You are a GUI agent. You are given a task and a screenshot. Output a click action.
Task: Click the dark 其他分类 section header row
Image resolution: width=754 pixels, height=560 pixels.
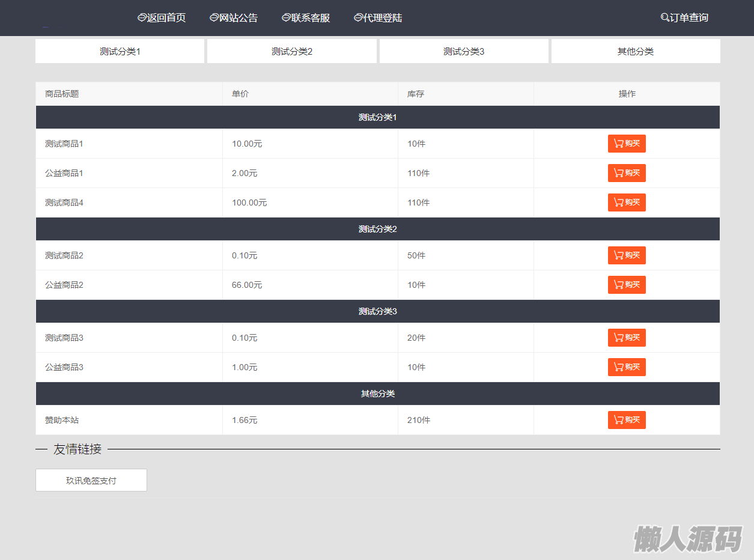pos(378,394)
